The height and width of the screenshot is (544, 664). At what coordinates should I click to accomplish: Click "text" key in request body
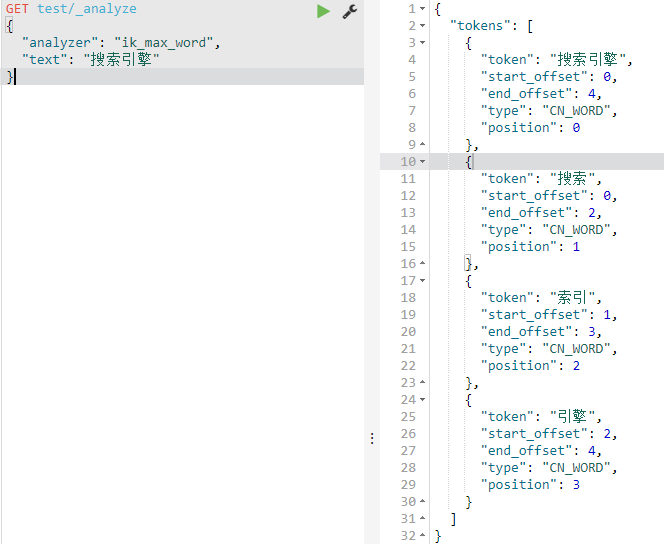click(44, 60)
